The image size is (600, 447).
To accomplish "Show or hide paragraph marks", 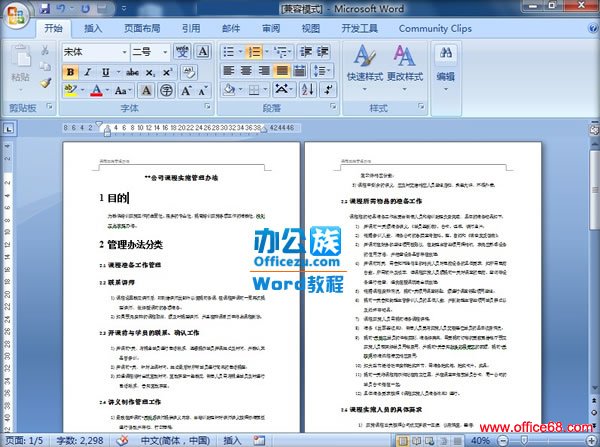I will [x=328, y=90].
